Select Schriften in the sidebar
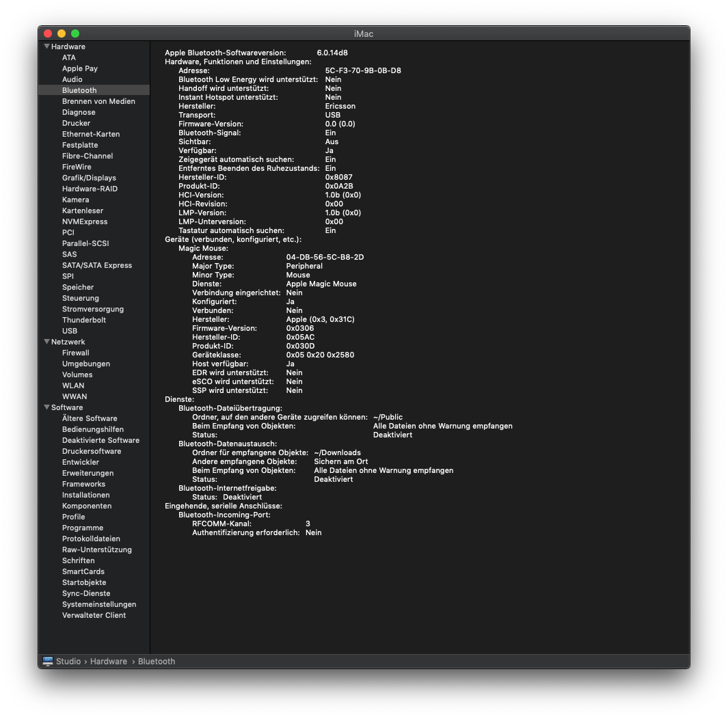Screen dimensions: 728x719 (x=79, y=560)
